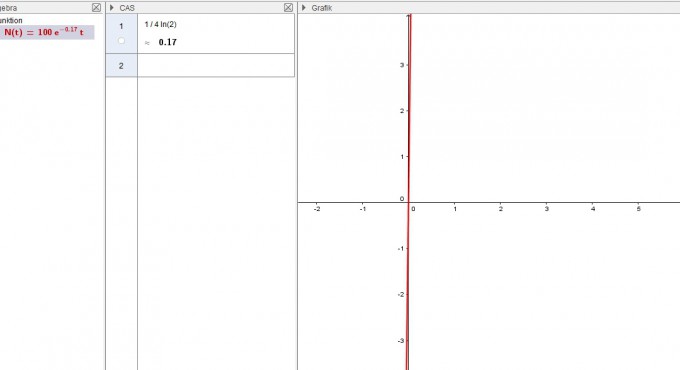Click the CAS panel title
680x370 pixels.
pos(127,8)
